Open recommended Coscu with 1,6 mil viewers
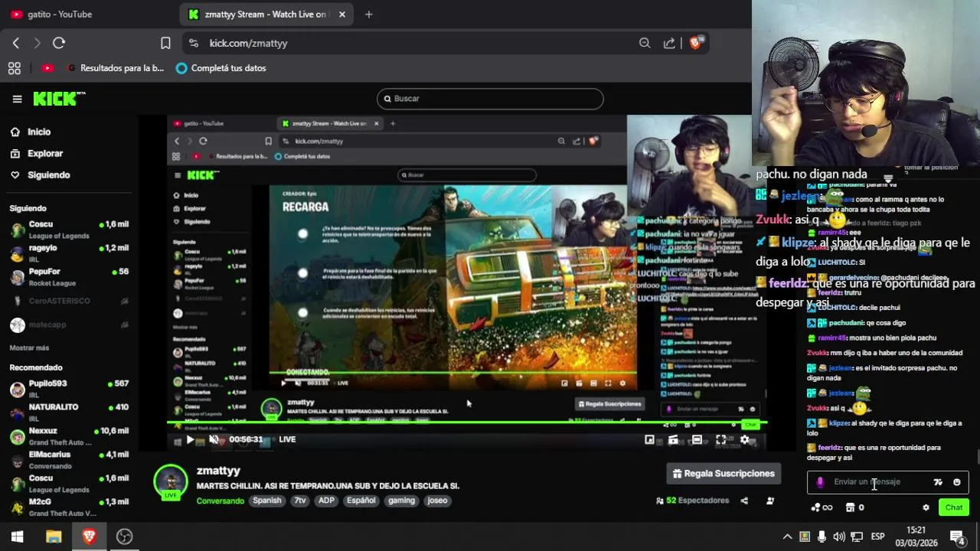 (69, 484)
